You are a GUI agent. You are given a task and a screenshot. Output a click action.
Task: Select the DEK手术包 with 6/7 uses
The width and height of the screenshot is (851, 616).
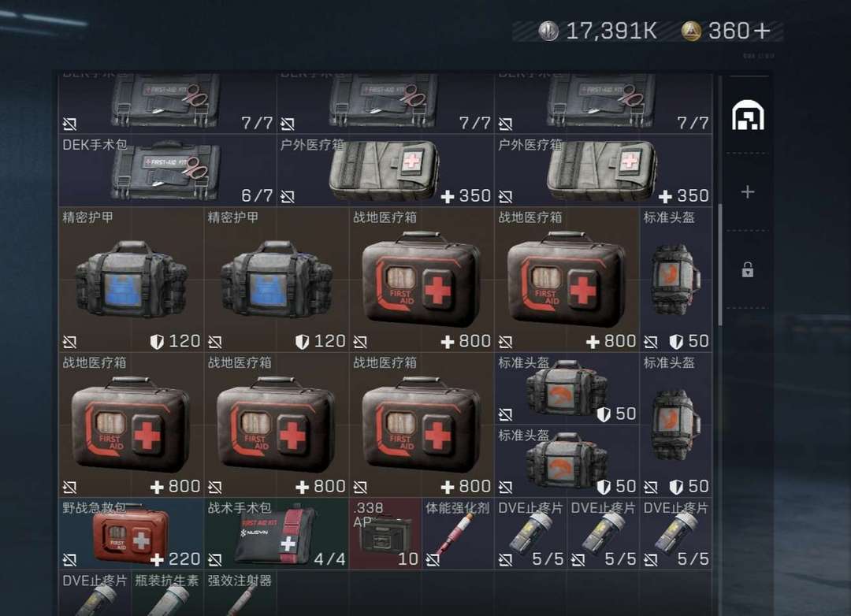click(167, 170)
